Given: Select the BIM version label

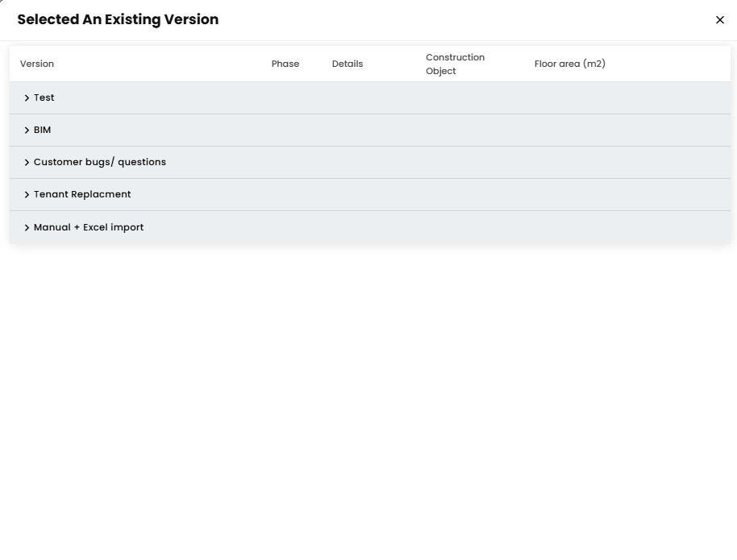Looking at the screenshot, I should coord(43,130).
